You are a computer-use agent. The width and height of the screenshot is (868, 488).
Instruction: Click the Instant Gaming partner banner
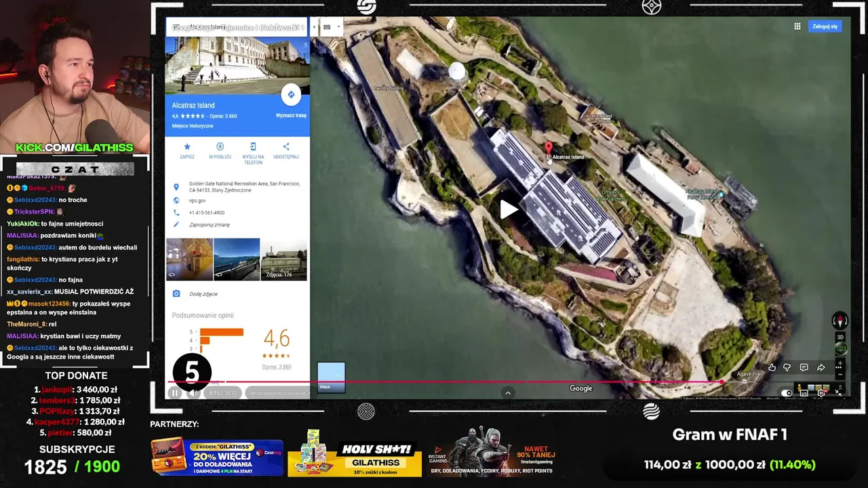click(x=492, y=451)
